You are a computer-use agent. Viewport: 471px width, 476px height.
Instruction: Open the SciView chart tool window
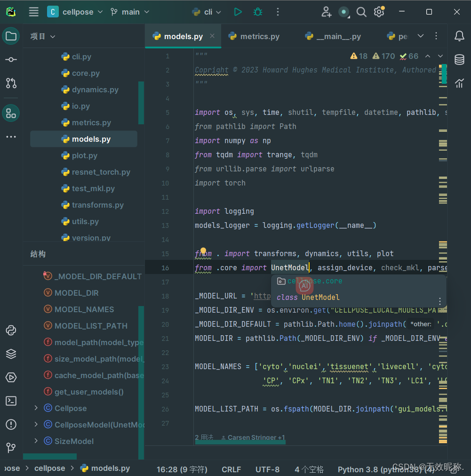pos(459,83)
